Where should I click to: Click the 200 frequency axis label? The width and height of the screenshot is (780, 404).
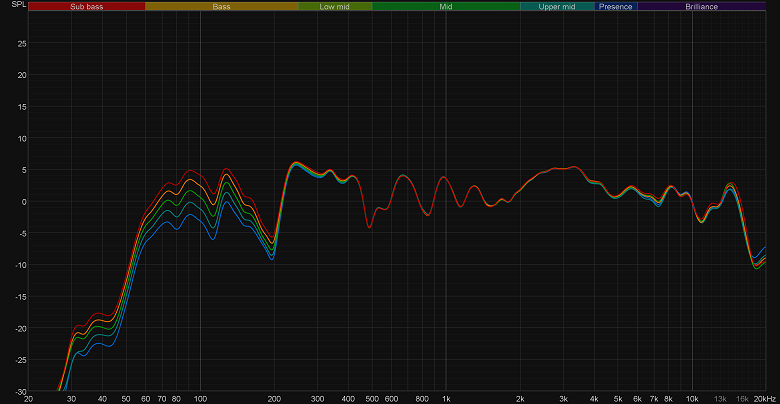click(274, 399)
